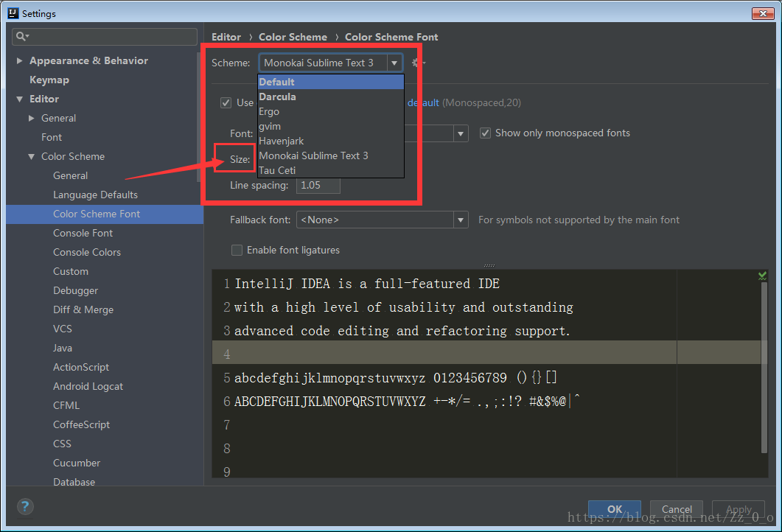
Task: Click the IntelliJ logo in the title bar
Action: point(13,13)
